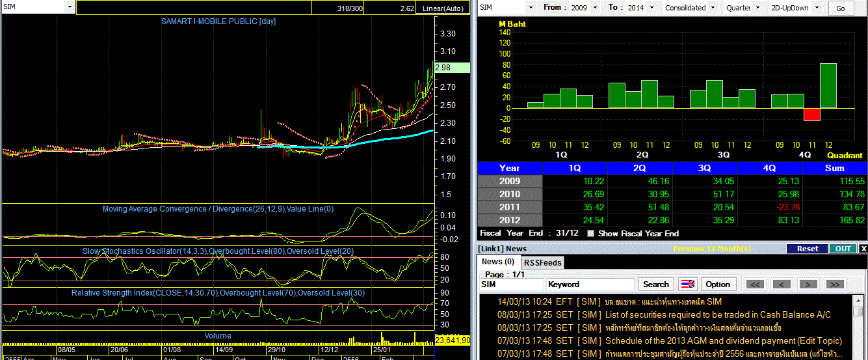Toggle the Show Fiscal Year End checkbox

(590, 233)
